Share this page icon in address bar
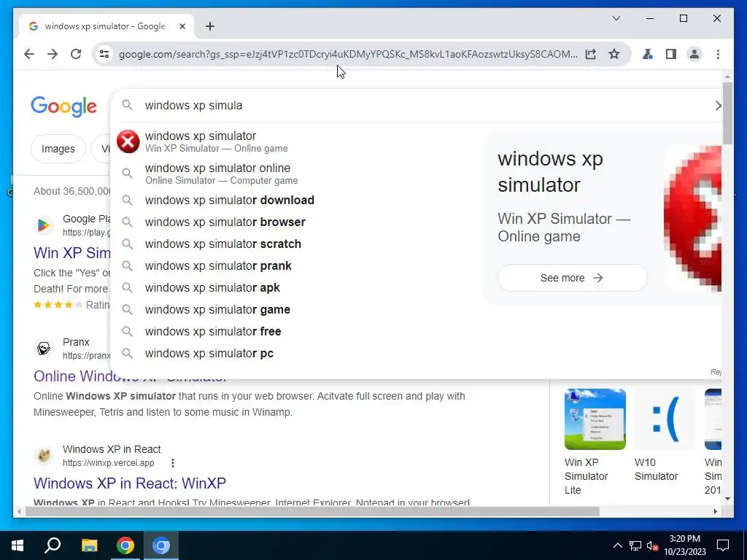This screenshot has height=560, width=747. pos(591,54)
